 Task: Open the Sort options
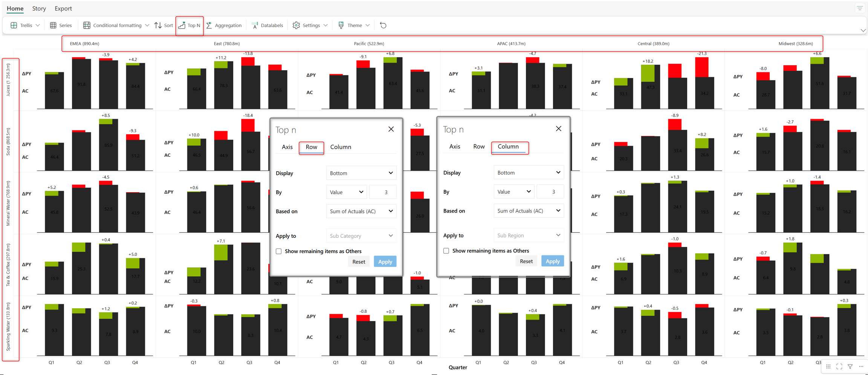click(x=164, y=25)
